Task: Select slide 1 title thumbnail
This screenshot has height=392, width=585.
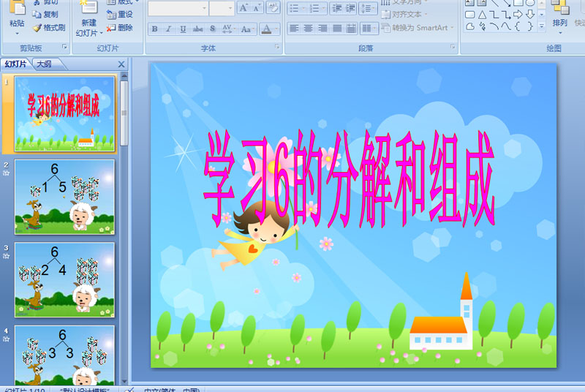Action: pos(64,114)
